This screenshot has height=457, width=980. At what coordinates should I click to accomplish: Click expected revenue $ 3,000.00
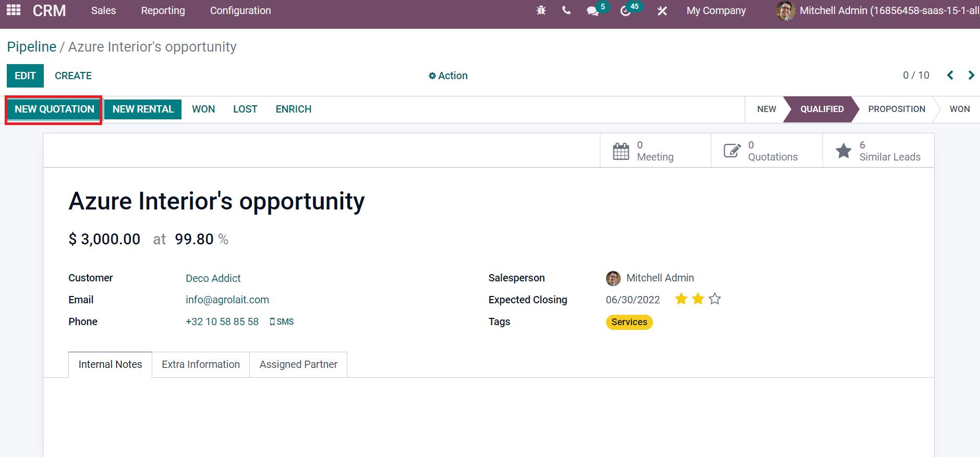pyautogui.click(x=104, y=239)
